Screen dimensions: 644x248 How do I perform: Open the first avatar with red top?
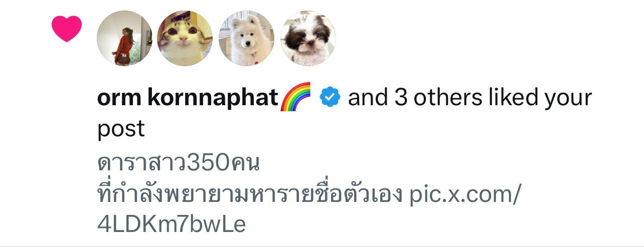(124, 38)
